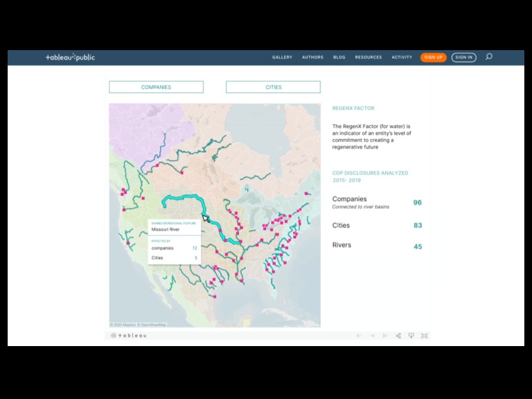Select the Companies button

[156, 87]
